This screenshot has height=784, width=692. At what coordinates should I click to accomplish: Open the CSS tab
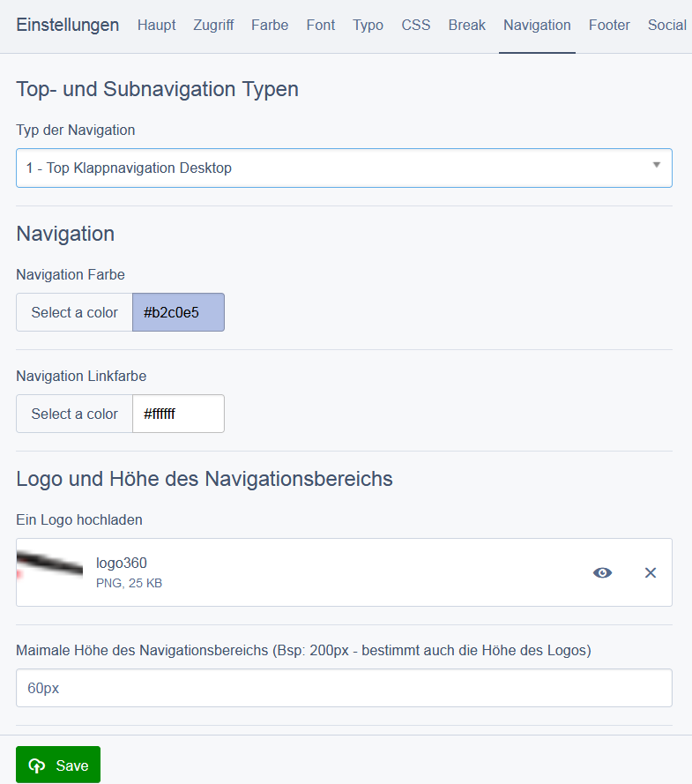pos(416,25)
